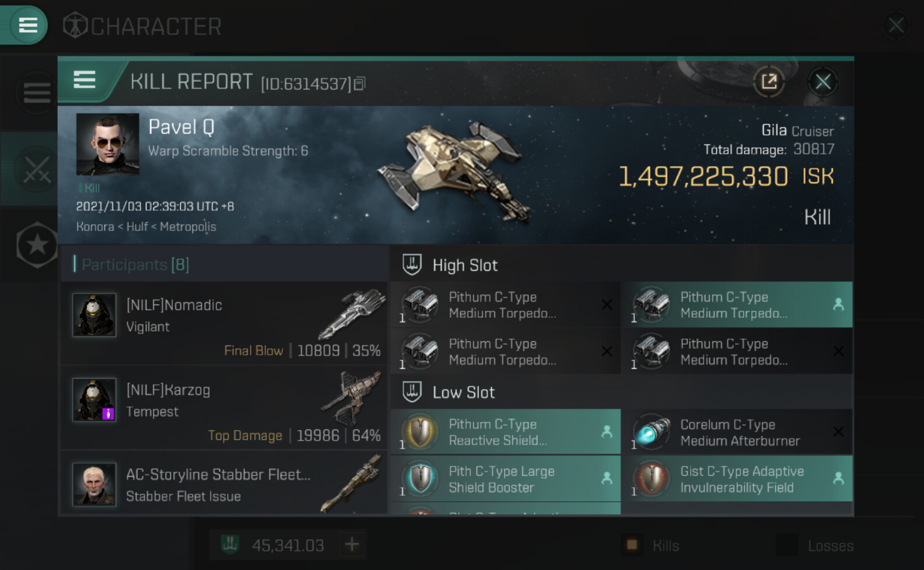Open AC-Storyline Stabber Fleet Issue participant
This screenshot has width=924, height=570.
coord(225,485)
